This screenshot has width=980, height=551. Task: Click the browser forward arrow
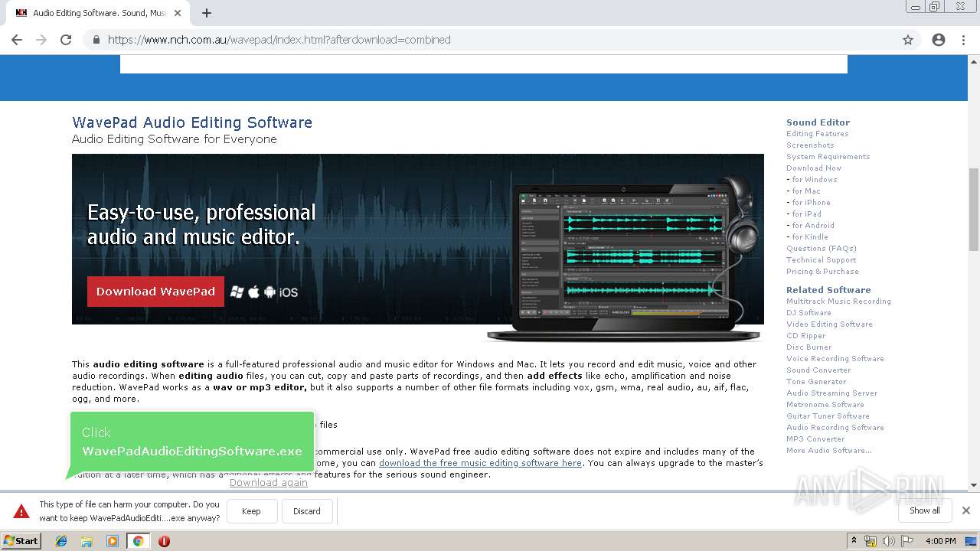(41, 40)
